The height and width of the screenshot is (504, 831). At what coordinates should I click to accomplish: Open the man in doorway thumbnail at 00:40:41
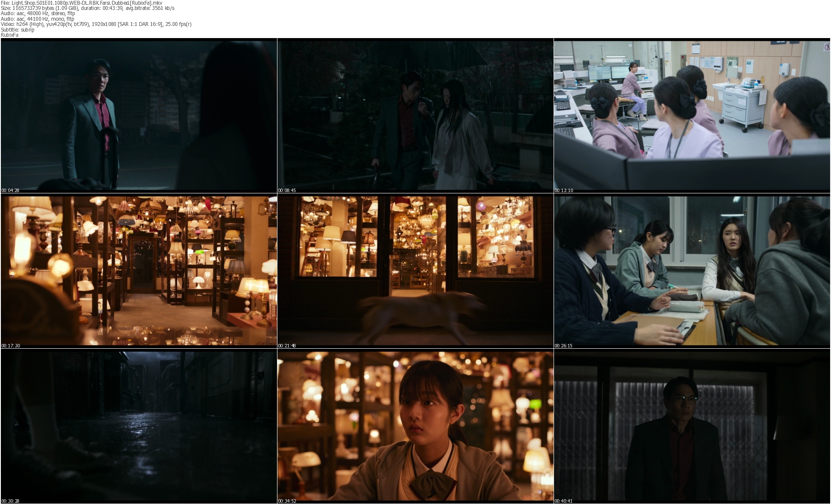point(692,426)
